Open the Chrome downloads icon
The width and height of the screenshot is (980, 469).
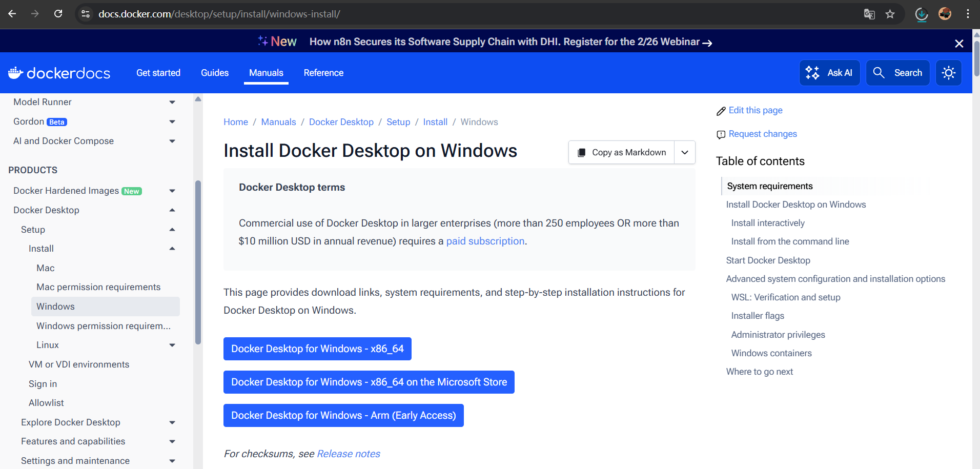click(921, 14)
